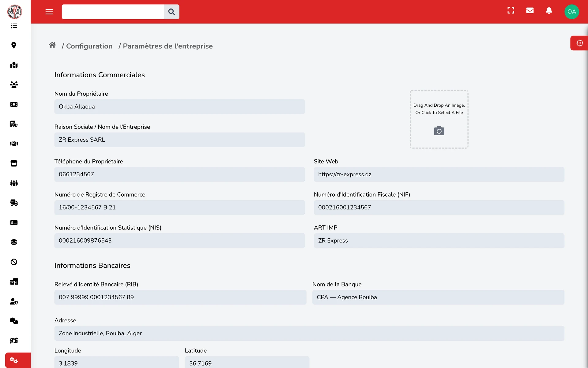Open the handshake sidebar item

click(x=14, y=144)
